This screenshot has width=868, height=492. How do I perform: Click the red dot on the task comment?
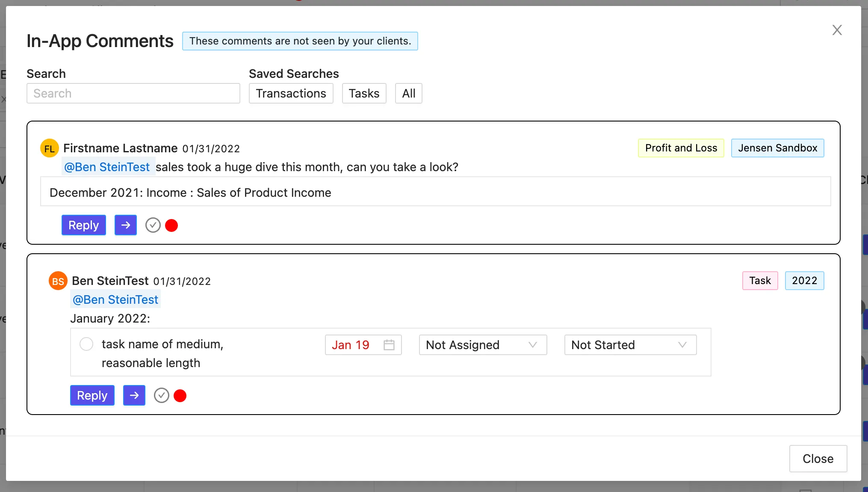coord(180,395)
